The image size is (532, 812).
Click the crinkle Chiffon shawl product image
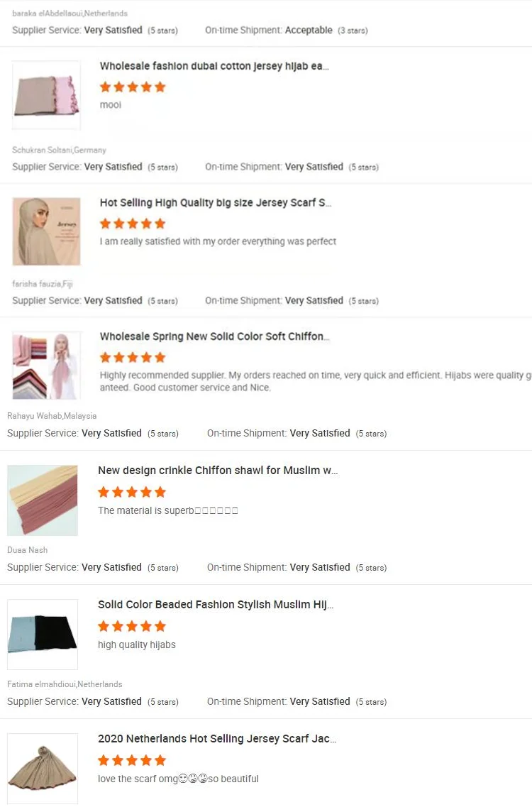pyautogui.click(x=43, y=500)
